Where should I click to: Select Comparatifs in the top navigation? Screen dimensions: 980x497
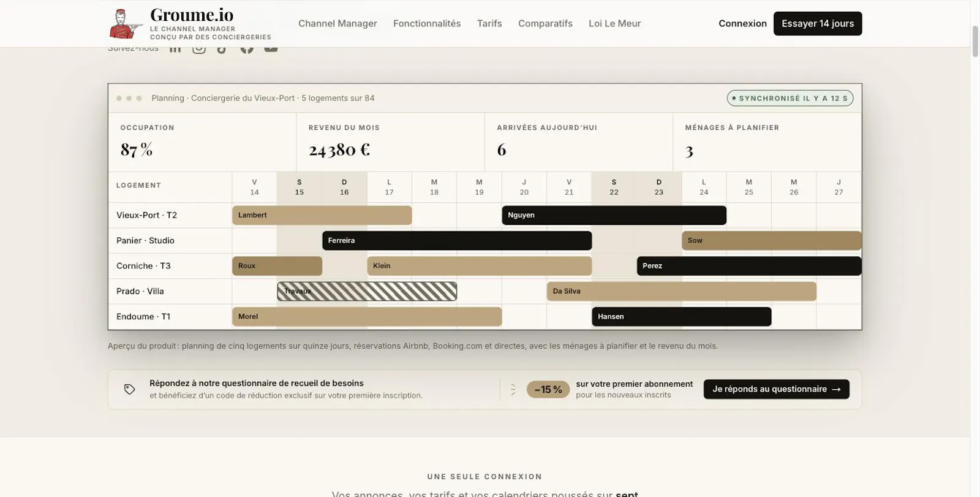click(x=545, y=23)
